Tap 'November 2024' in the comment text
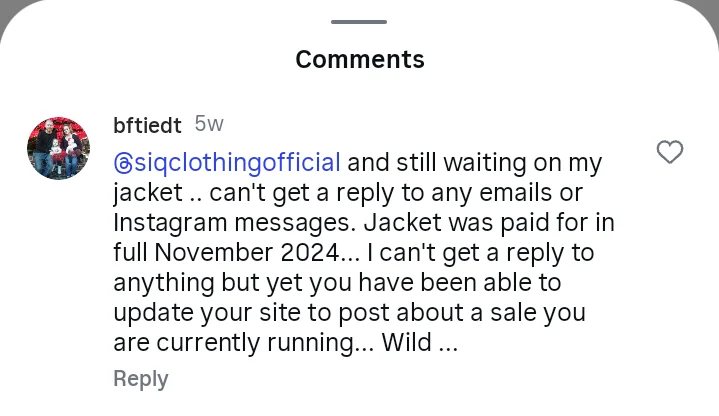This screenshot has height=416, width=719. pyautogui.click(x=247, y=253)
